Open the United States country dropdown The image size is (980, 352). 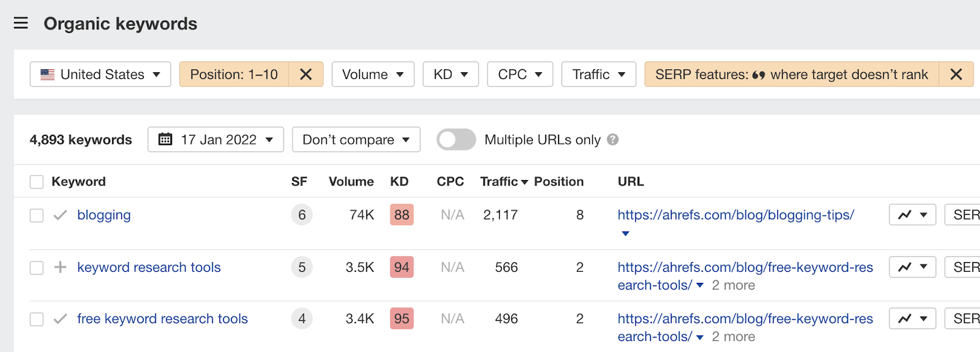pos(100,74)
